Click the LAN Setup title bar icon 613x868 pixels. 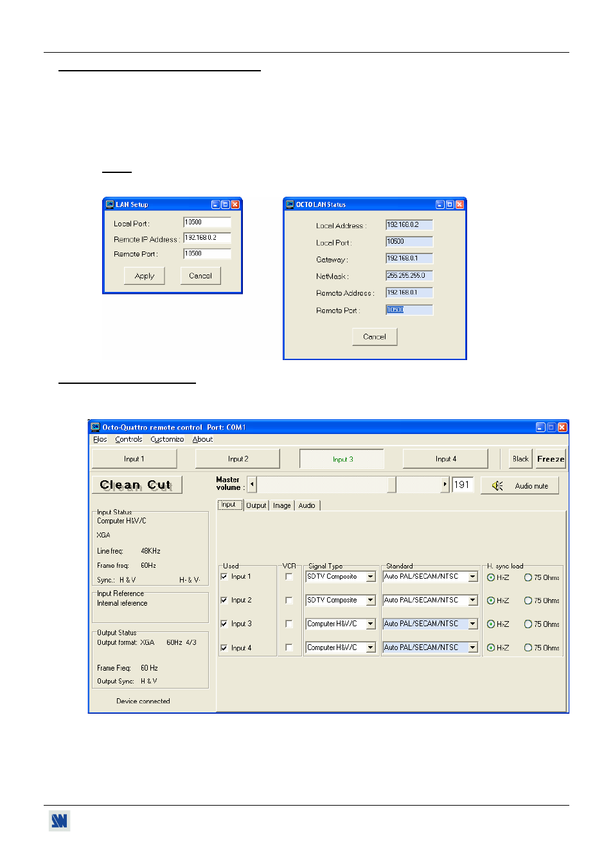[x=110, y=204]
